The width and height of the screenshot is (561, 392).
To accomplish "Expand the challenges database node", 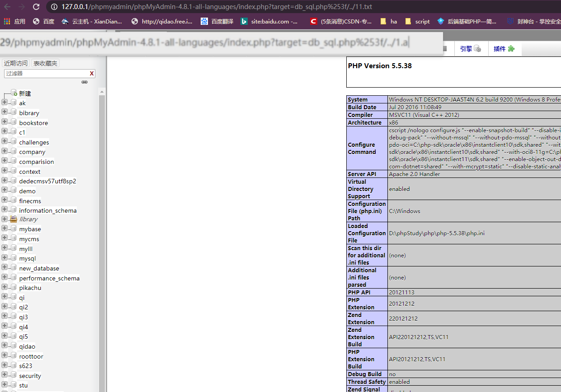I will tap(5, 141).
